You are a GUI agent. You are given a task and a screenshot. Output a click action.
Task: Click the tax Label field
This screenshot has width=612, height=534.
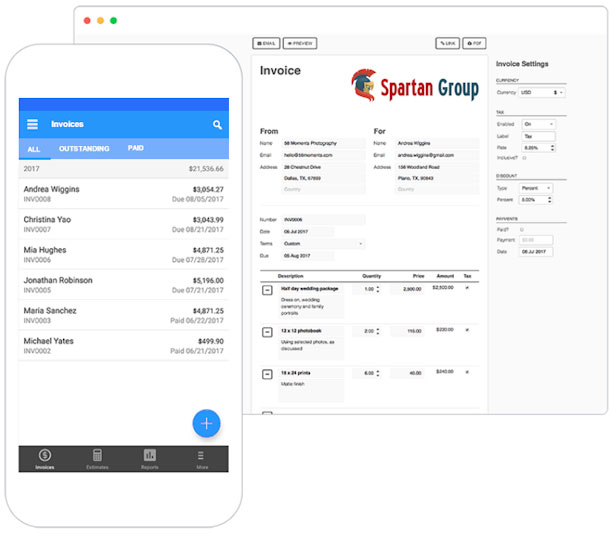pyautogui.click(x=538, y=136)
